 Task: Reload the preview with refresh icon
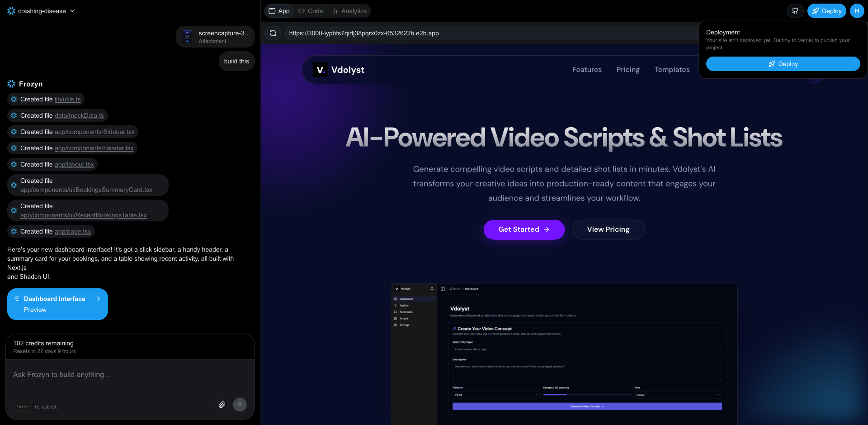(273, 33)
